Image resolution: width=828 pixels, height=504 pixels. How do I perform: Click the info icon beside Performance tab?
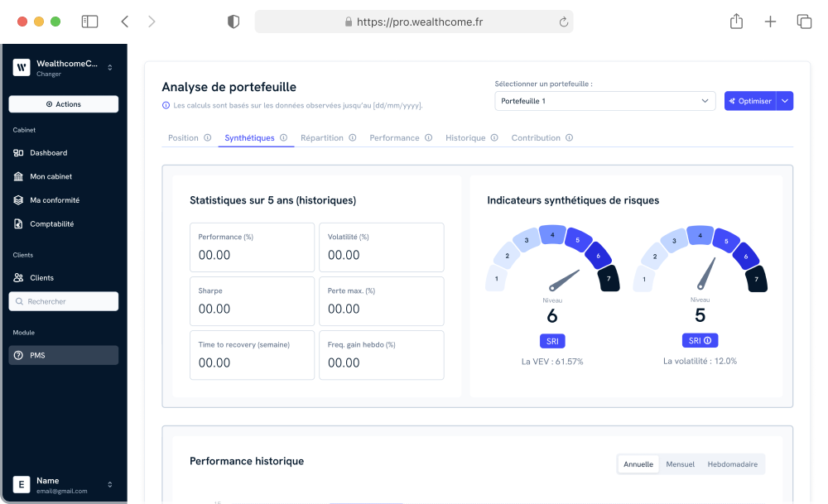(x=428, y=137)
